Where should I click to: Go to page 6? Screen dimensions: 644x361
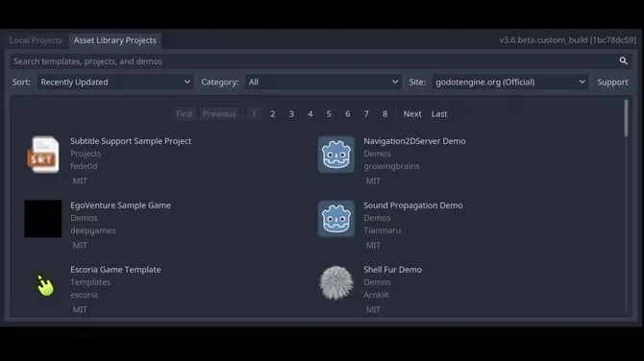pyautogui.click(x=347, y=114)
